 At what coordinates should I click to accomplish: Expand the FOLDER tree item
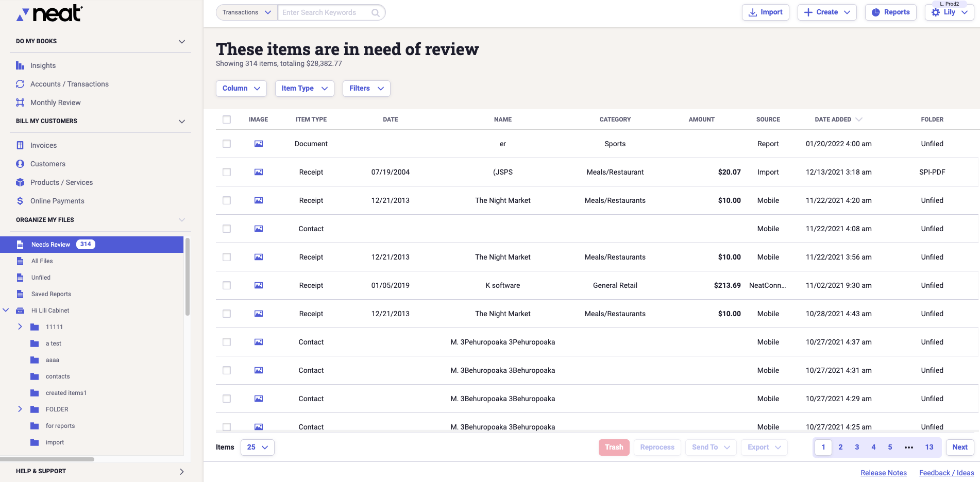tap(20, 409)
